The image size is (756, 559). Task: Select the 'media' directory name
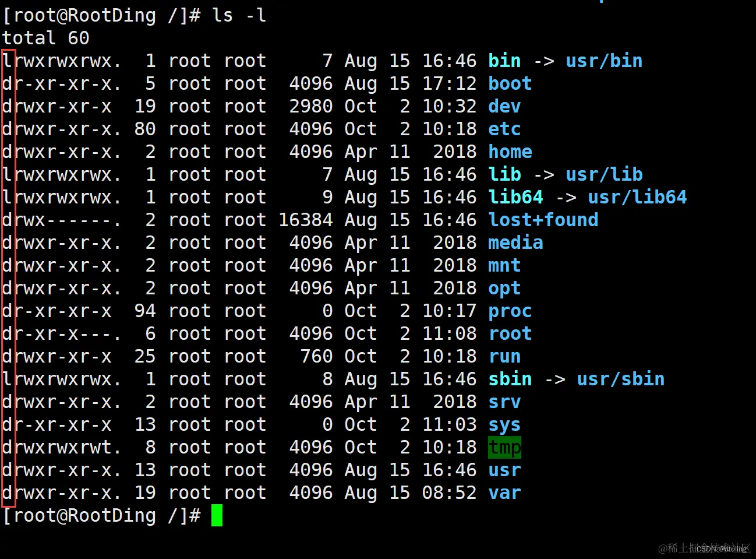pyautogui.click(x=515, y=242)
